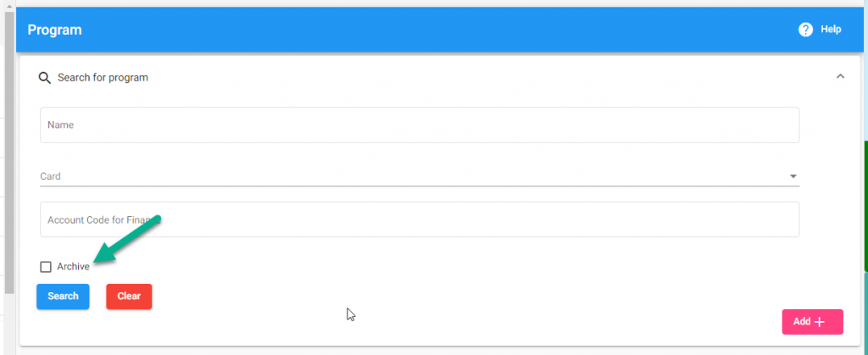Focus the Account Code for Finance field
This screenshot has height=355, width=868.
pyautogui.click(x=420, y=219)
